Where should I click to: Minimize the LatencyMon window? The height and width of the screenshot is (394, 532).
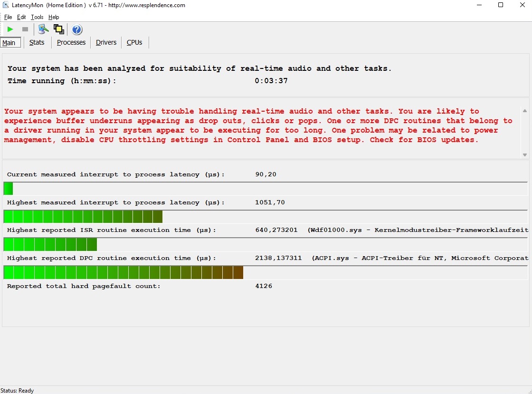tap(479, 5)
